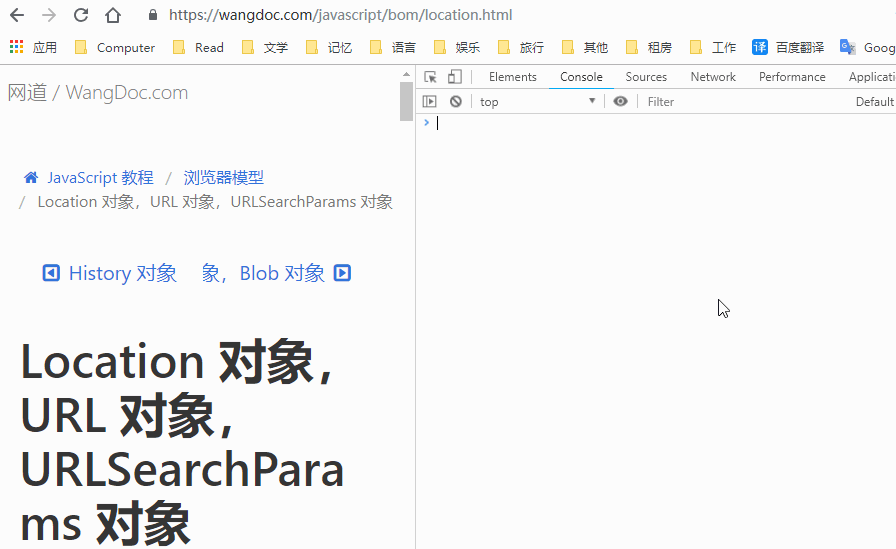Open the 百度翻译 bookmark
Image resolution: width=896 pixels, height=549 pixels.
point(788,47)
